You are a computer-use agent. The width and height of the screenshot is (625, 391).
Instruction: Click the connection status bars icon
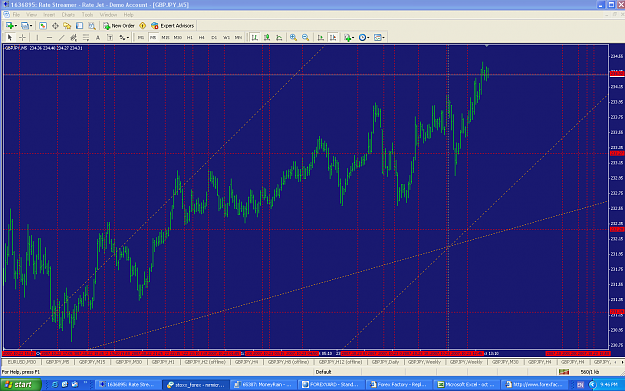click(564, 372)
